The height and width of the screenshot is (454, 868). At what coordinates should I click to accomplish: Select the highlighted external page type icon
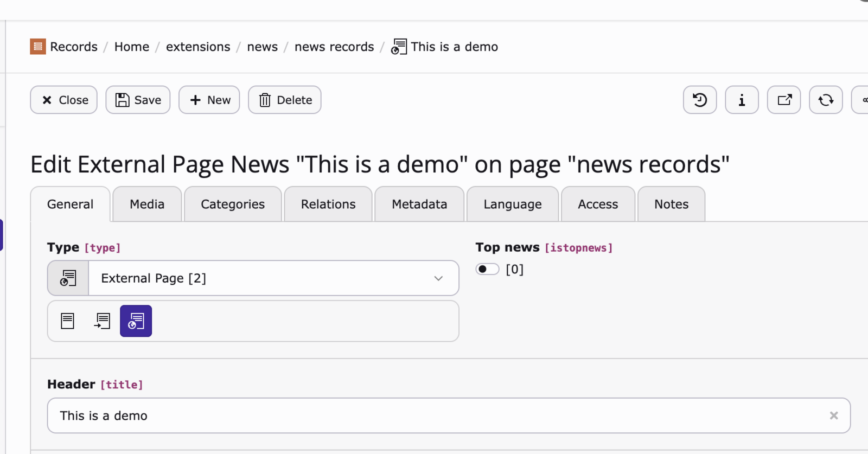click(x=136, y=321)
